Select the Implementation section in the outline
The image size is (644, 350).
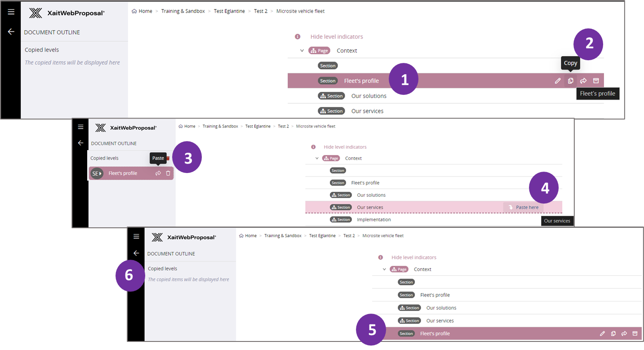coord(373,219)
